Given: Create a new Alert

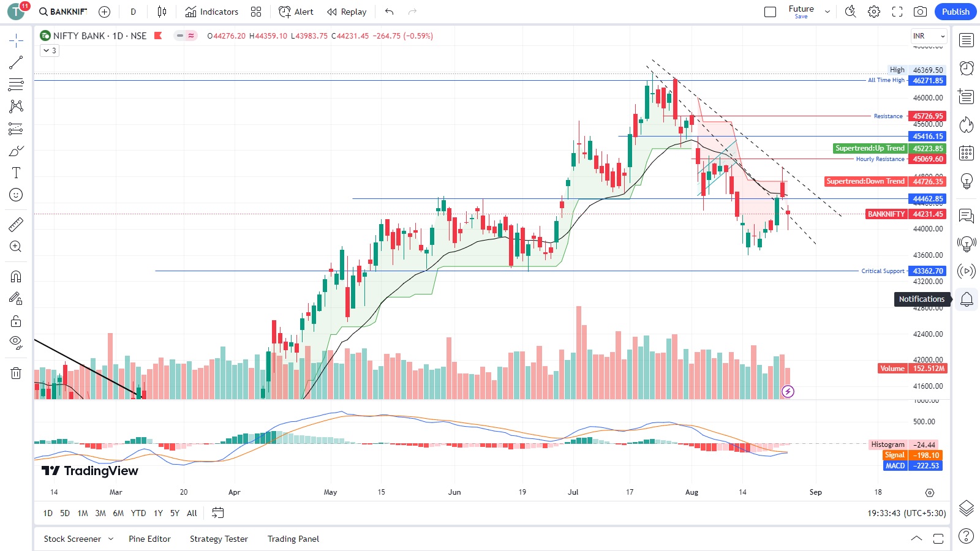Looking at the screenshot, I should [296, 12].
